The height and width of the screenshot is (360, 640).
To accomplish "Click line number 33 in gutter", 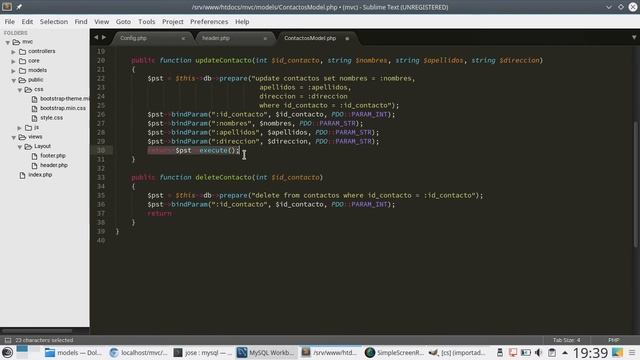I will [x=101, y=178].
